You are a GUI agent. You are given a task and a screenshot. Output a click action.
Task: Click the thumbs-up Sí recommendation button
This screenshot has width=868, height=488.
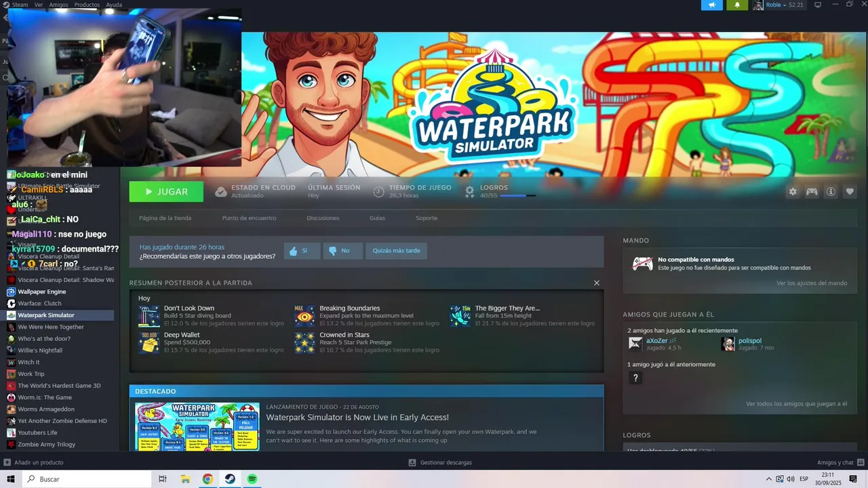point(302,251)
